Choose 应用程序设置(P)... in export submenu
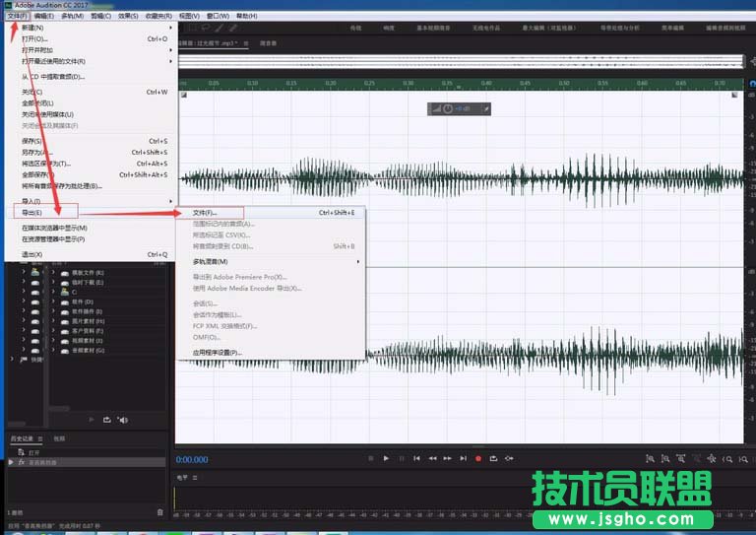The image size is (756, 535). tap(272, 353)
